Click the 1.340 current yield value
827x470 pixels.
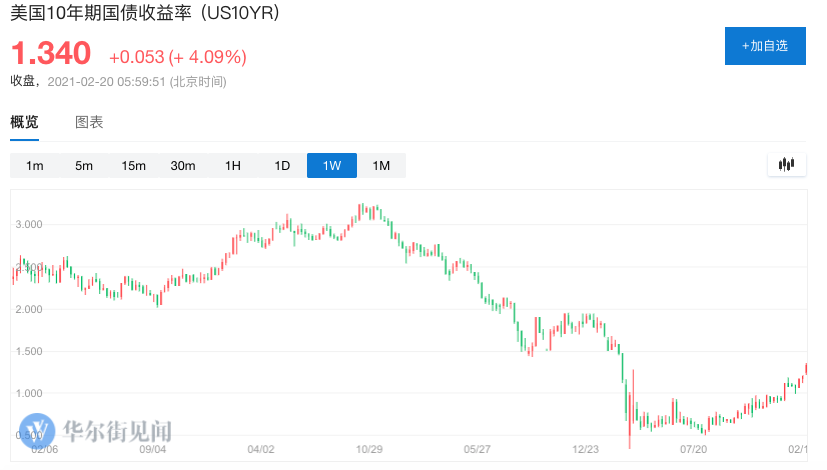[x=50, y=53]
